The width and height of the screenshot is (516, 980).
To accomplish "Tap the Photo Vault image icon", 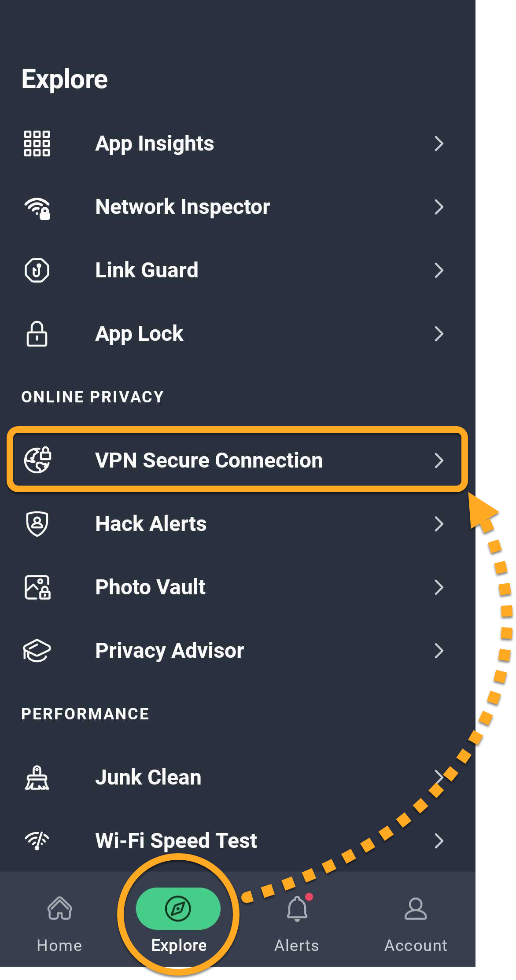I will (38, 587).
